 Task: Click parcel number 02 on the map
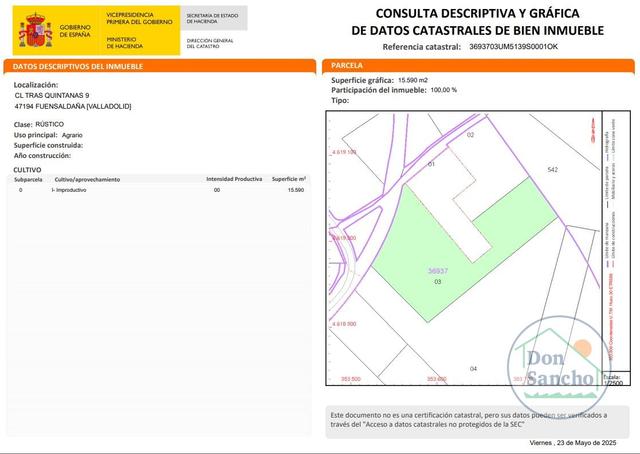pyautogui.click(x=471, y=135)
